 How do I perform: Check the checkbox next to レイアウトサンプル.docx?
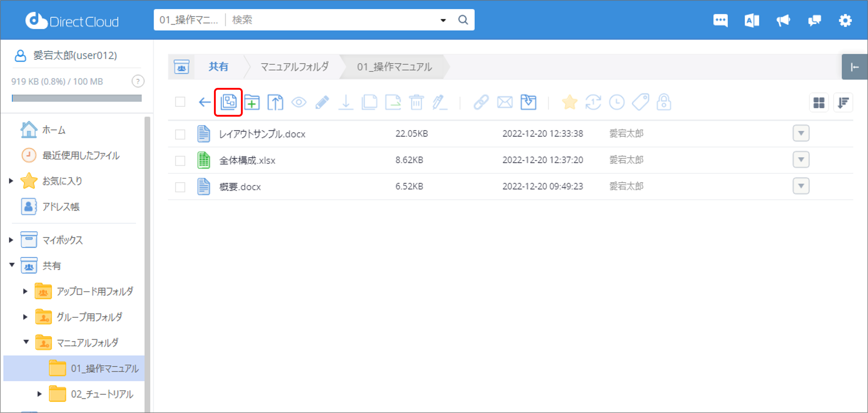coord(180,134)
